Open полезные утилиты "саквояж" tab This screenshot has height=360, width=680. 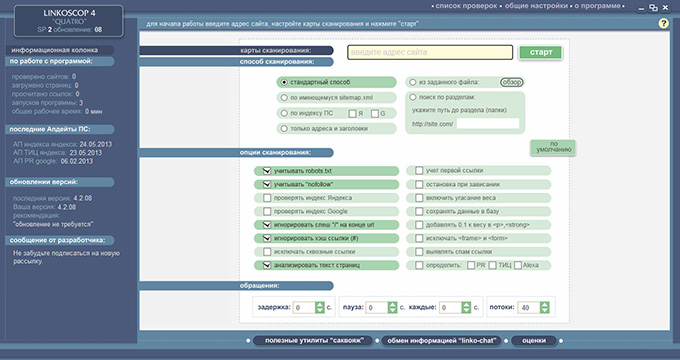click(313, 341)
